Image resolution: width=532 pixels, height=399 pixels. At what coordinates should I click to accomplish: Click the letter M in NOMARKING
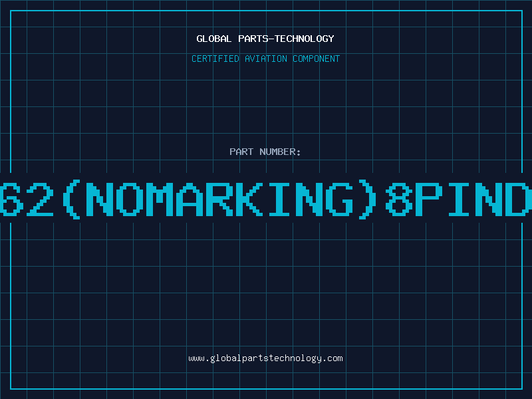[160, 199]
